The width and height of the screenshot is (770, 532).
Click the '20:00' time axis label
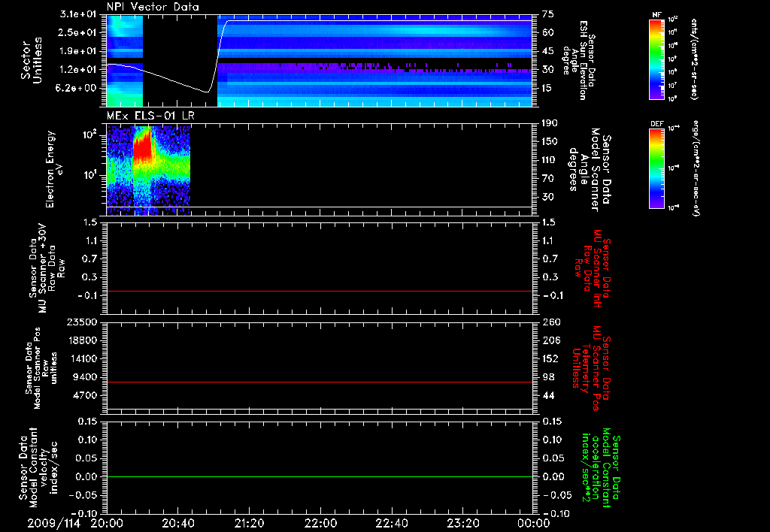click(x=107, y=523)
